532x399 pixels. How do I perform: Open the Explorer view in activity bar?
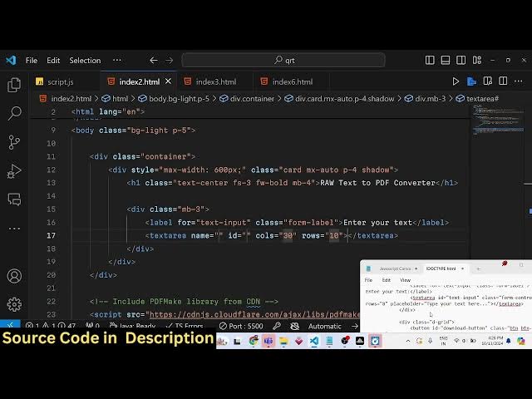(x=14, y=85)
